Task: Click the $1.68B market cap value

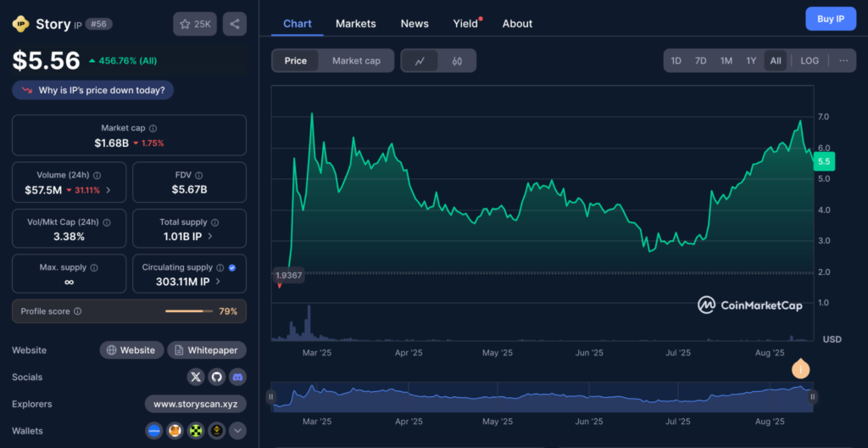Action: pyautogui.click(x=111, y=143)
